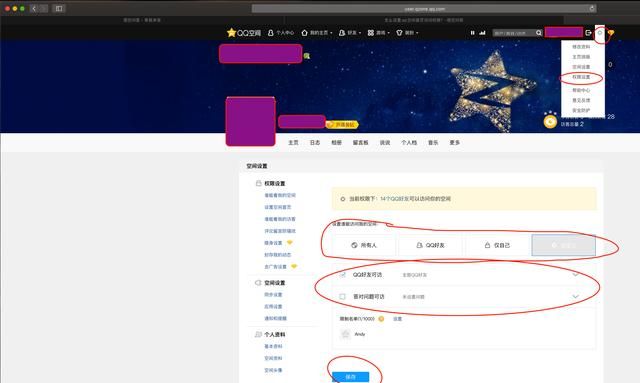Open 评论留言防骚扰 in sidebar

click(280, 231)
